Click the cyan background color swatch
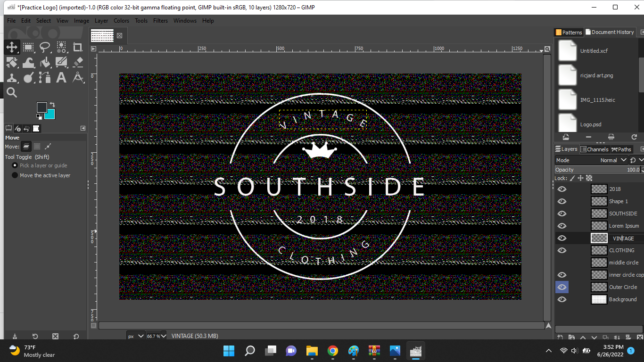The image size is (644, 362). (x=50, y=115)
